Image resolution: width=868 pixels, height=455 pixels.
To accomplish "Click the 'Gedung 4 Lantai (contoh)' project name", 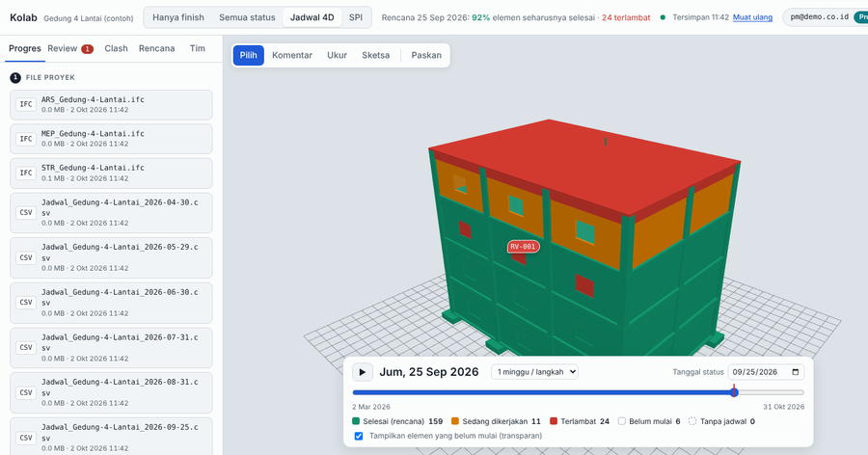I will point(89,18).
